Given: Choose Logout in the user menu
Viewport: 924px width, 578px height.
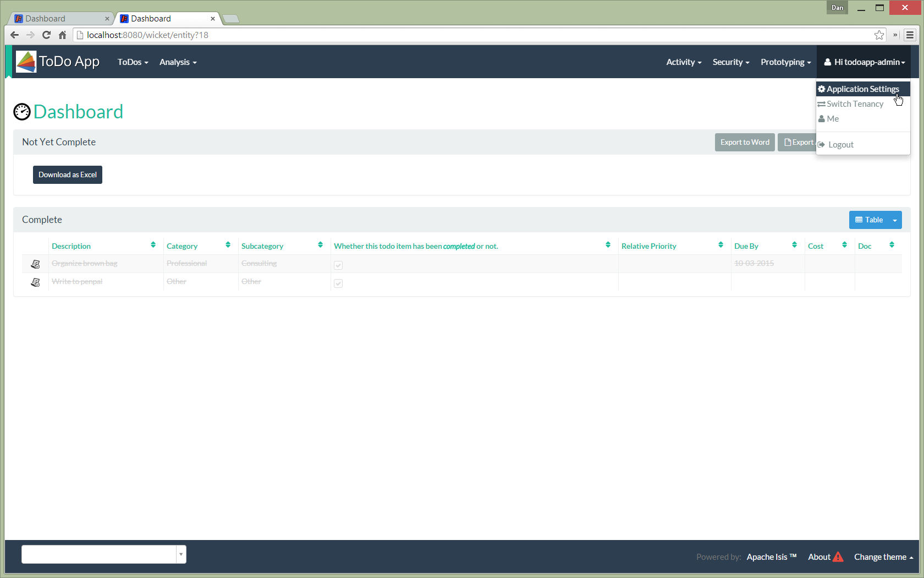Looking at the screenshot, I should [x=840, y=145].
